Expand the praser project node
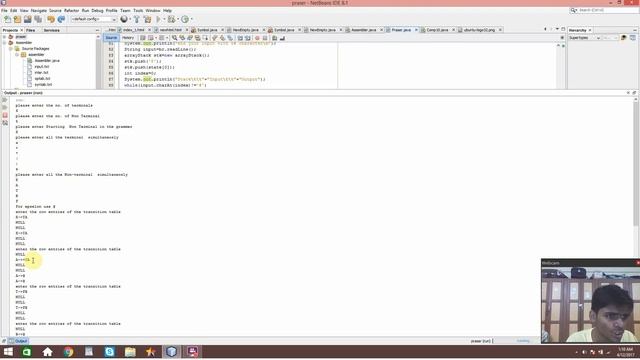The height and width of the screenshot is (360, 640). [x=4, y=37]
